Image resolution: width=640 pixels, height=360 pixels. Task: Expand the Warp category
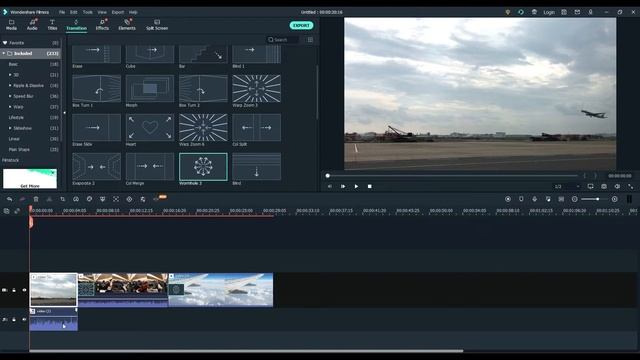[10, 107]
